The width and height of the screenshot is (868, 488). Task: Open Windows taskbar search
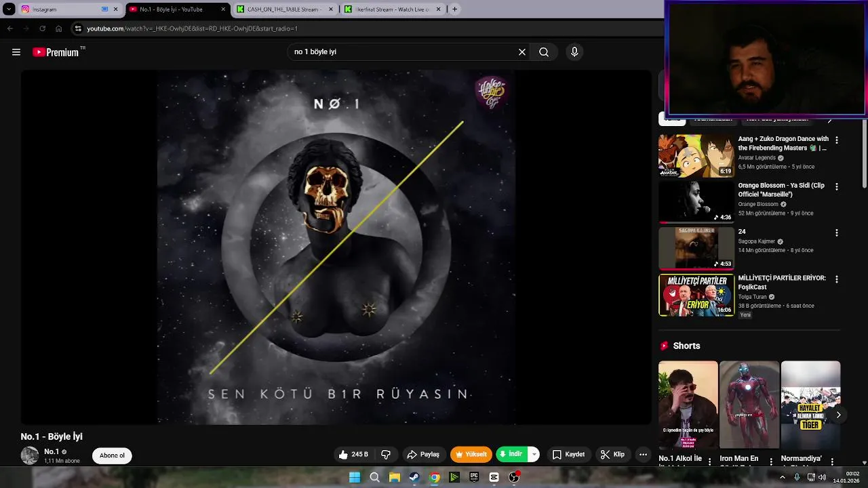[374, 477]
